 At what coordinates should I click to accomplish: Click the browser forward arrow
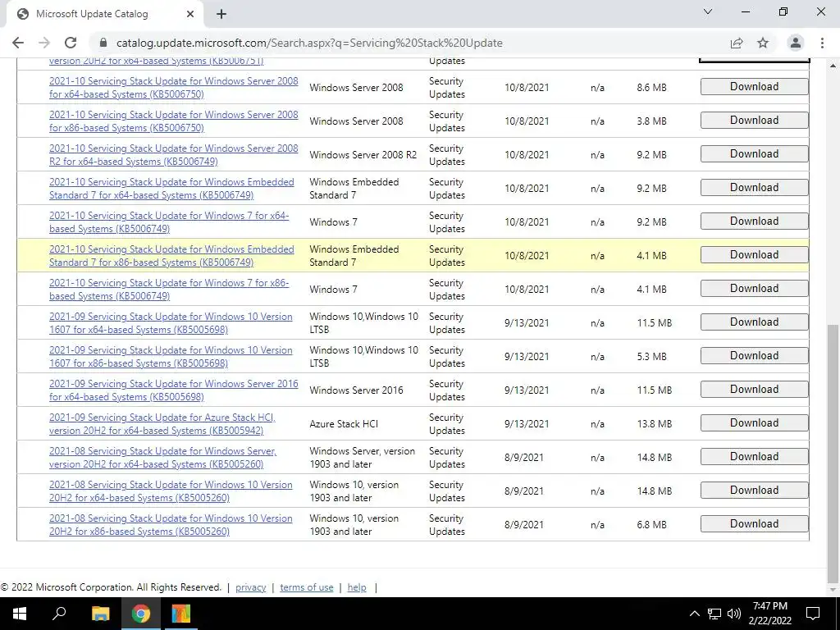click(x=44, y=43)
